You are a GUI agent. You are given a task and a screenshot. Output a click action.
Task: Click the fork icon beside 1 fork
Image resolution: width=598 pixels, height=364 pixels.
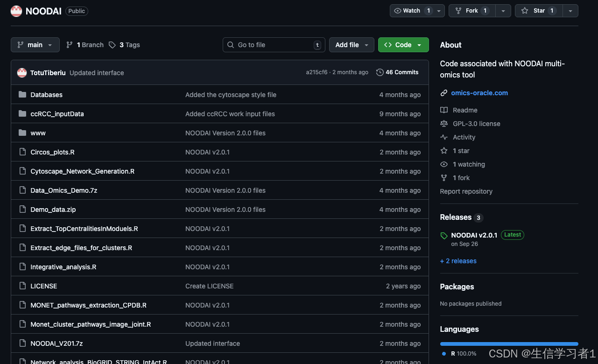[444, 178]
